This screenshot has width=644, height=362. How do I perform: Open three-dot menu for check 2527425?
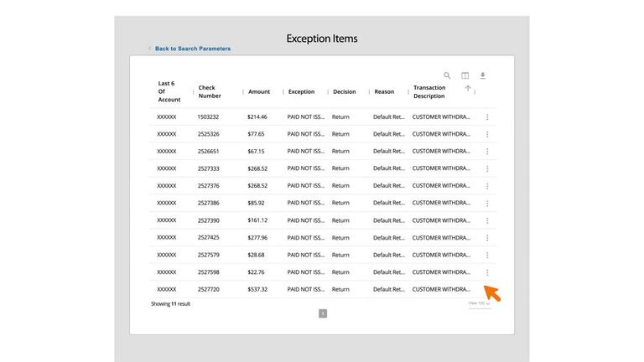pos(487,238)
